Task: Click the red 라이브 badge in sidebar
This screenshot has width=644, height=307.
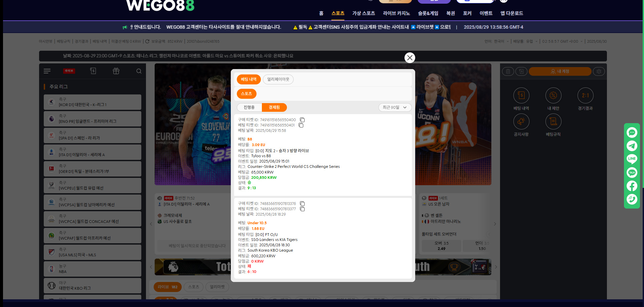Action: click(69, 71)
